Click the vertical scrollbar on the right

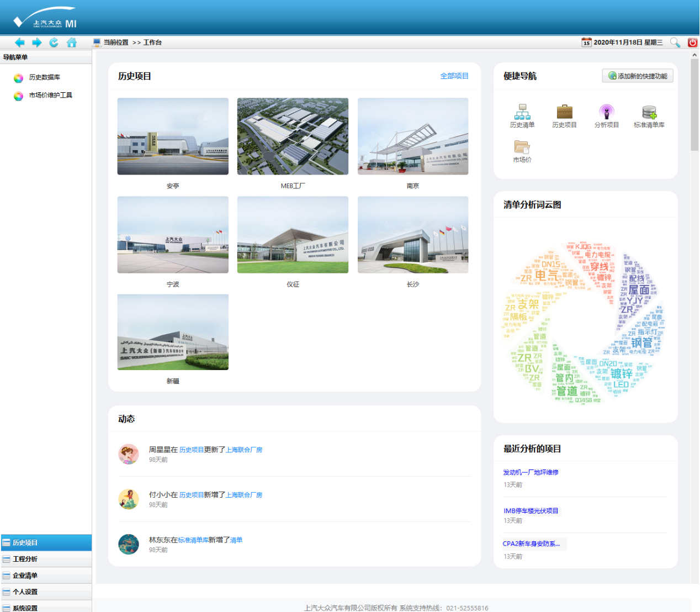694,105
